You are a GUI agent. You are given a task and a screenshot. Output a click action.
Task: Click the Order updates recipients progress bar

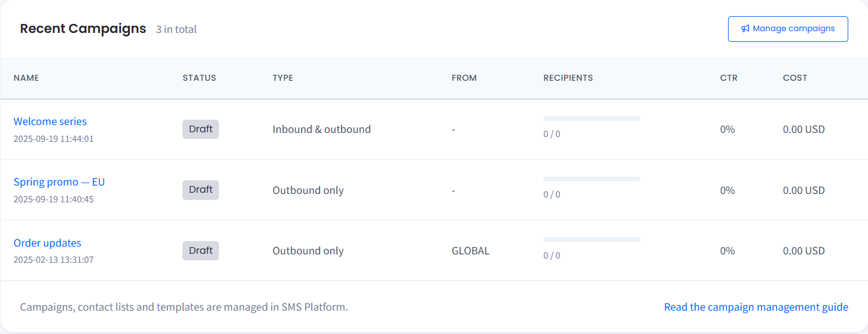point(592,239)
